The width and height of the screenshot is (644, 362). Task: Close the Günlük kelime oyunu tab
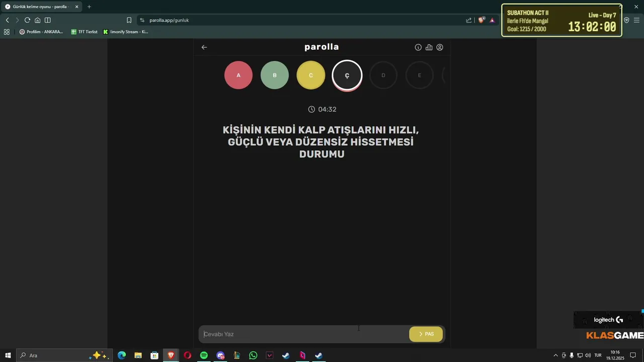pos(77,7)
